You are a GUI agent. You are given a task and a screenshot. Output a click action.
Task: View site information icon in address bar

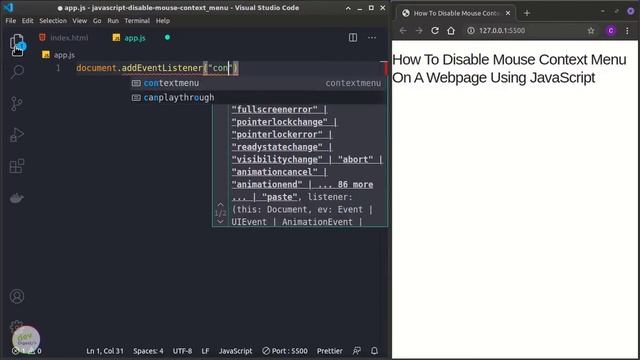pyautogui.click(x=471, y=31)
